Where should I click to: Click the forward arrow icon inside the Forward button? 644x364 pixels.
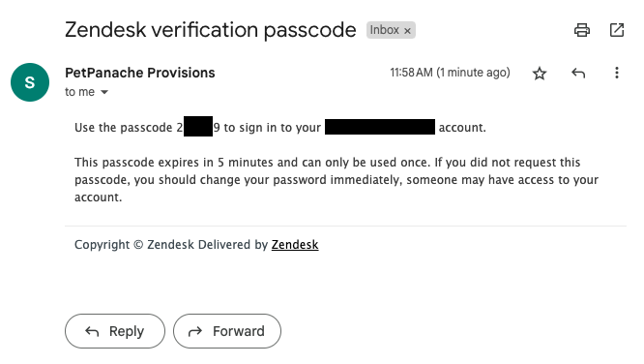pyautogui.click(x=195, y=331)
